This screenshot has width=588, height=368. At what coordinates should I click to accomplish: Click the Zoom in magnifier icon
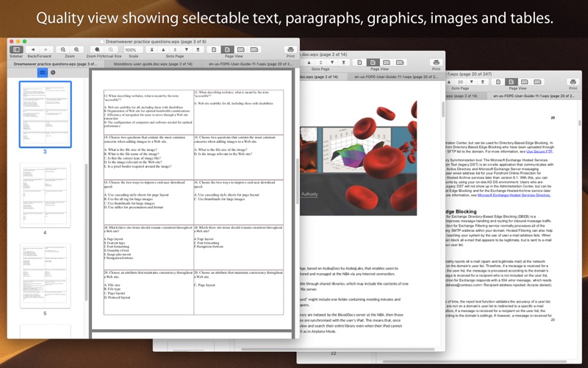click(76, 49)
